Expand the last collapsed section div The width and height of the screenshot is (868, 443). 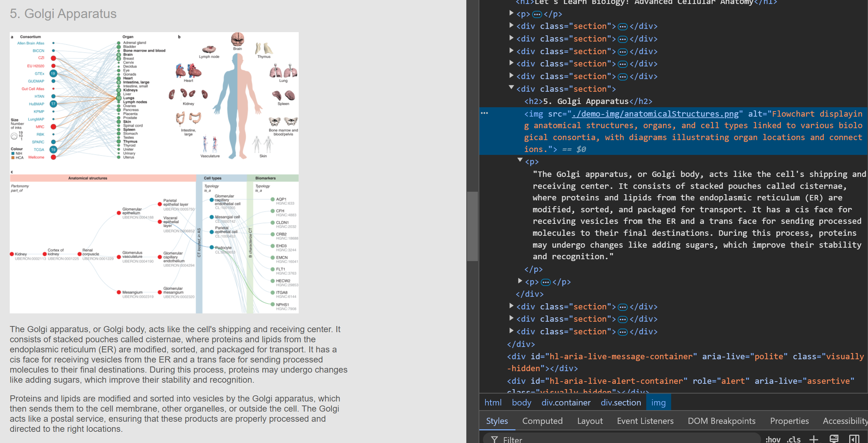511,331
